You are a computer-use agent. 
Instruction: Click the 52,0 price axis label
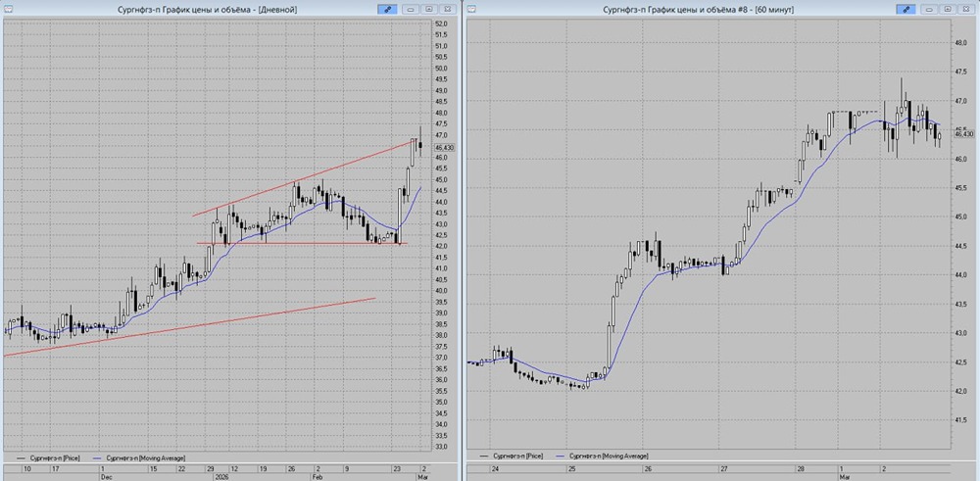pyautogui.click(x=441, y=24)
